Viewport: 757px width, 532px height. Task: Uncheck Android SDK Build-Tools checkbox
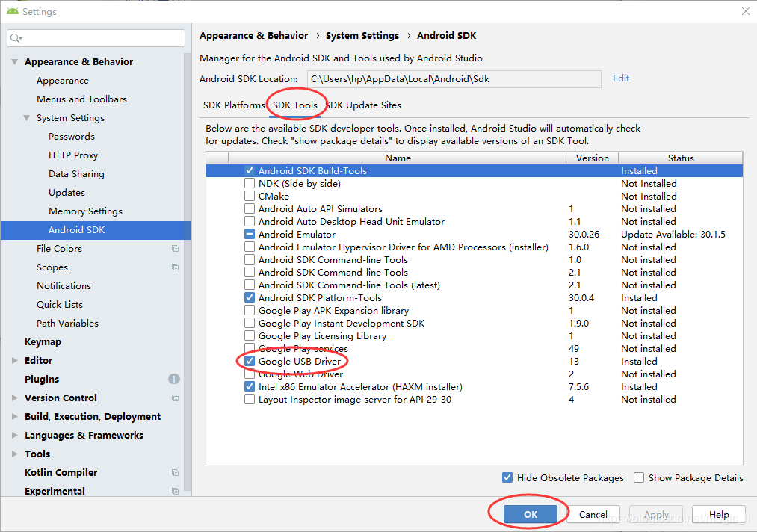(250, 170)
